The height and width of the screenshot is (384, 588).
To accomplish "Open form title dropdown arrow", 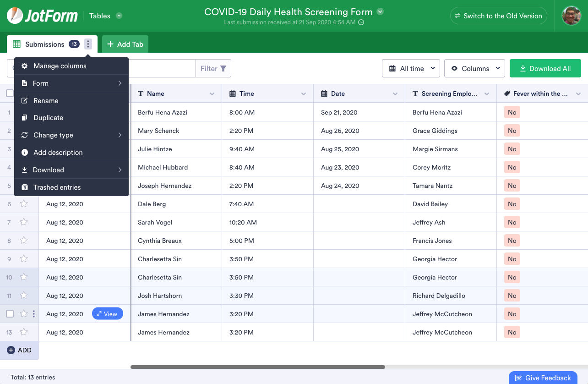I will point(380,12).
